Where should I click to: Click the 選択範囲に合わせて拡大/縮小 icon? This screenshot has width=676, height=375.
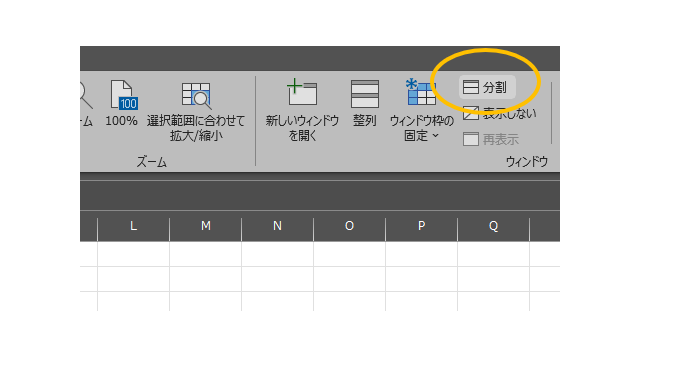(x=196, y=96)
